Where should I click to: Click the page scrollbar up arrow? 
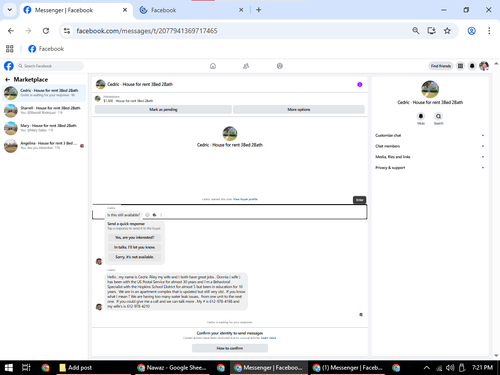(496, 64)
